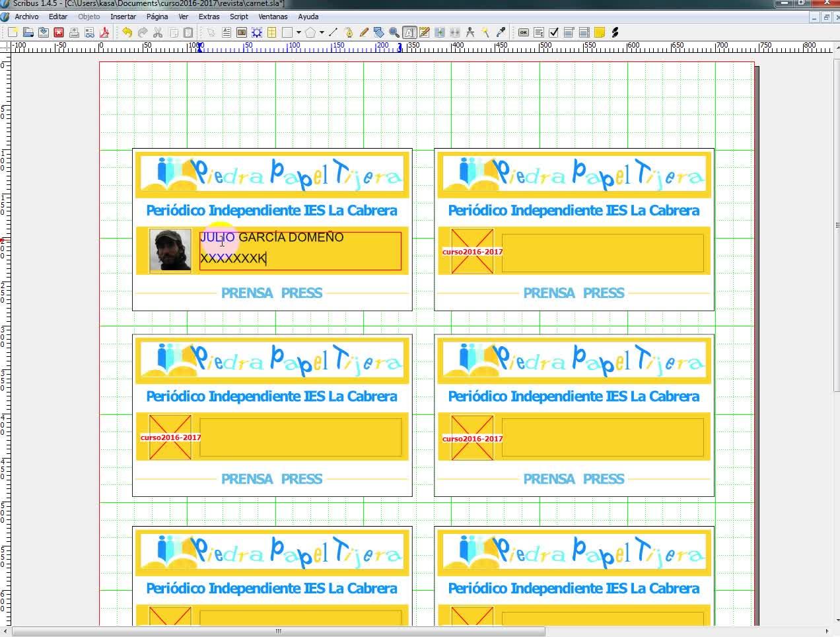
Task: Save the document with the Save icon
Action: [x=44, y=32]
